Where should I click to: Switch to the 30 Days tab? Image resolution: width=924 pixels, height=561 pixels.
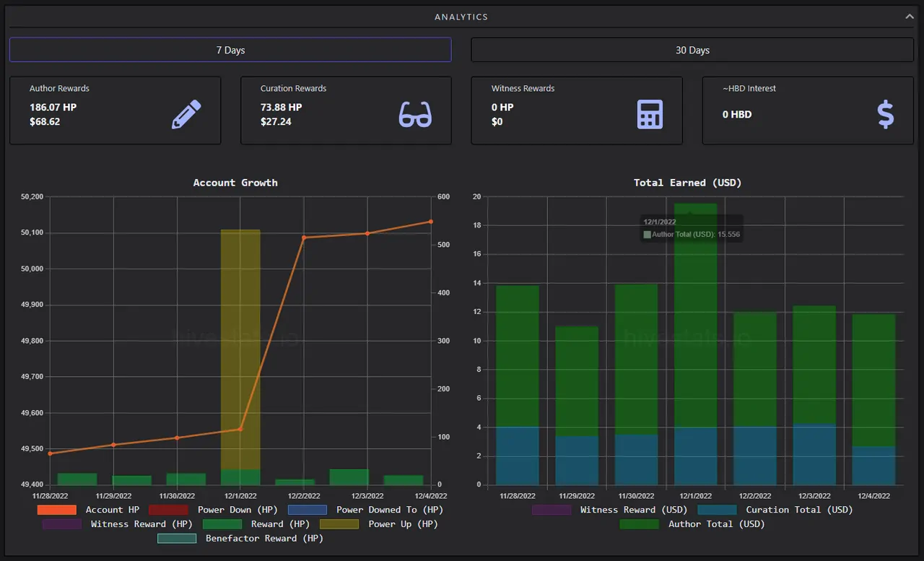pyautogui.click(x=692, y=50)
